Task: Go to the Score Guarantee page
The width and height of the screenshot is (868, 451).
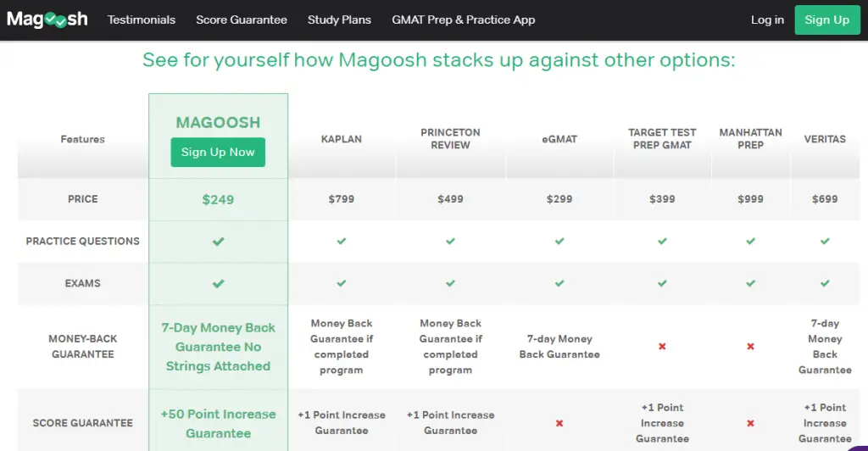Action: point(242,19)
